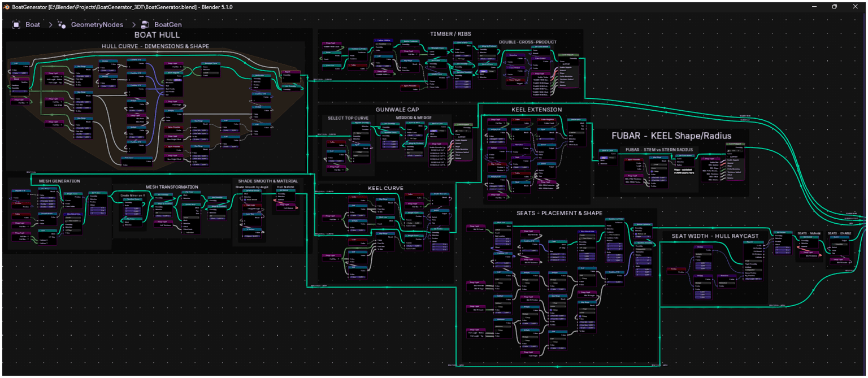
Task: Click the FUBAR - KEEL Shape/Radius frame title
Action: (671, 136)
